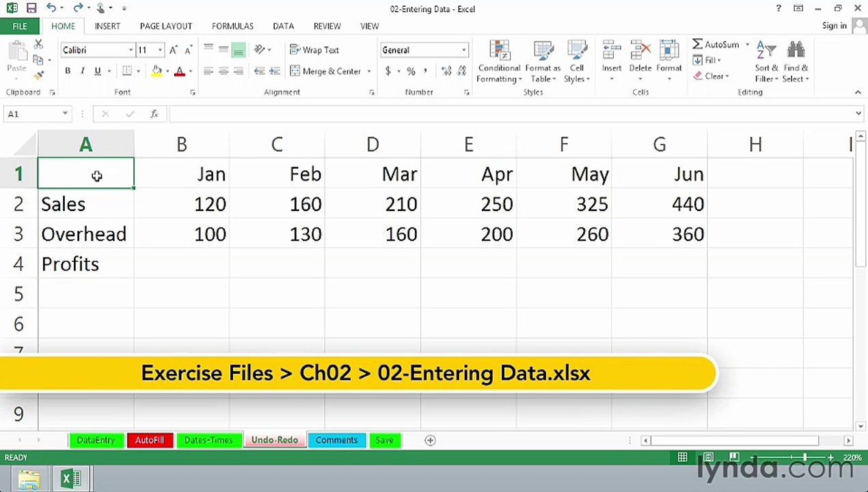The height and width of the screenshot is (492, 868).
Task: Undo the last action
Action: (x=52, y=9)
